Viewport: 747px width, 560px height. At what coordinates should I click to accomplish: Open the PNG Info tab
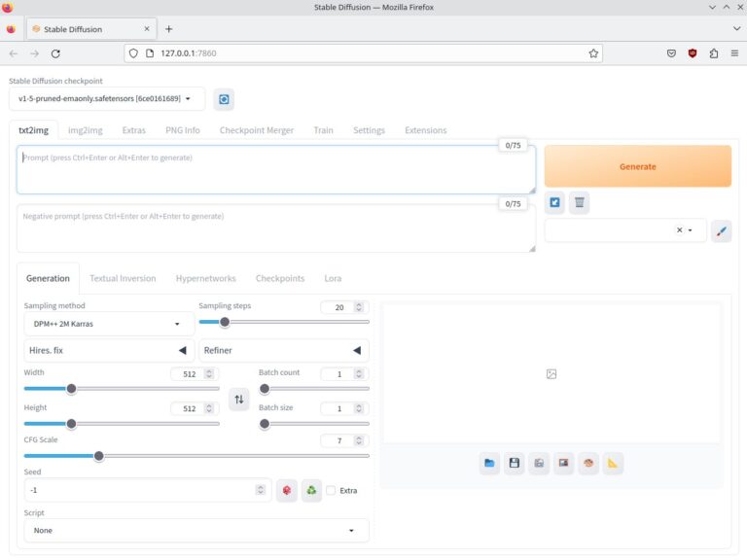(x=183, y=130)
